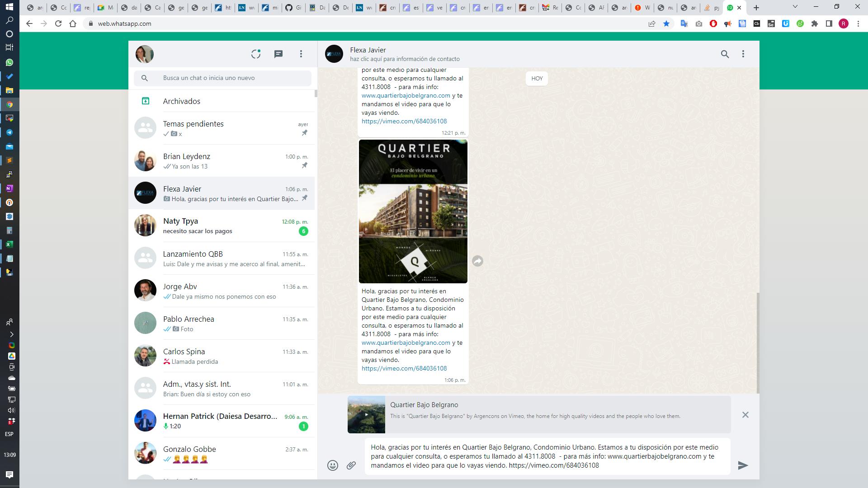Open the Brian Leydenz chat
868x488 pixels.
222,161
